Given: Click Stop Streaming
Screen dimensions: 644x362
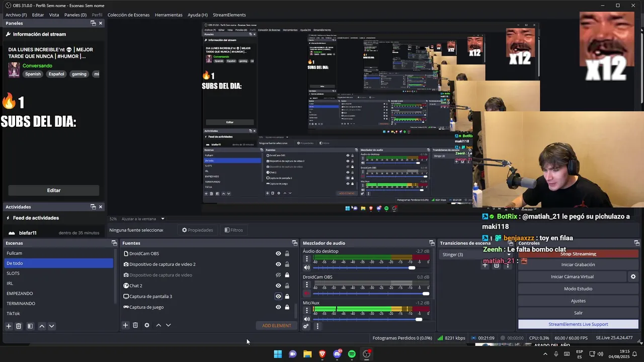Looking at the screenshot, I should point(578,254).
